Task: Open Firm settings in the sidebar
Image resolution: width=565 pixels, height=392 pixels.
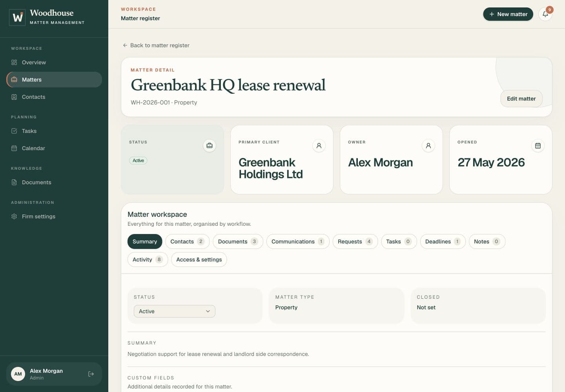Action: point(54,216)
